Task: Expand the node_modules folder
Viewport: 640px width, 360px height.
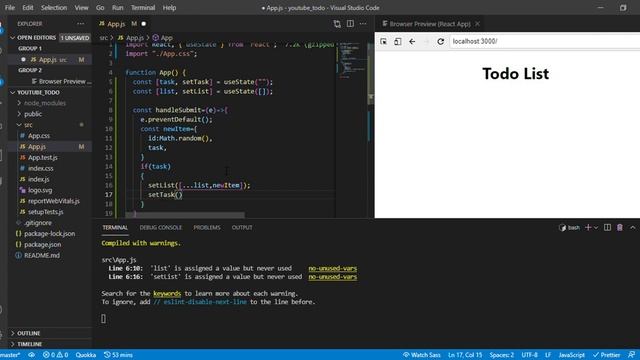Action: [50, 103]
